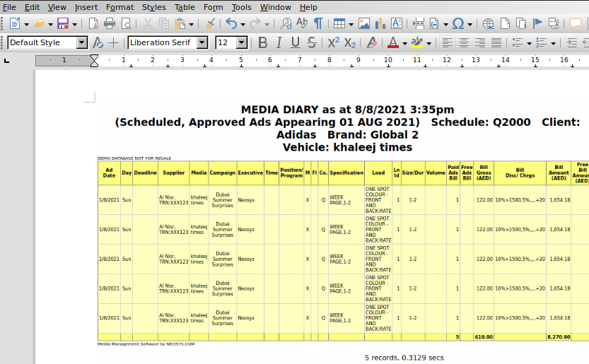Insert Table icon in toolbar
This screenshot has height=364, width=589.
click(x=339, y=23)
